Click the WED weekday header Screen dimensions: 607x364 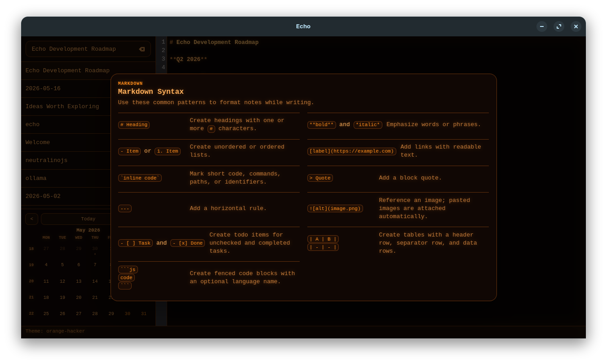(79, 238)
